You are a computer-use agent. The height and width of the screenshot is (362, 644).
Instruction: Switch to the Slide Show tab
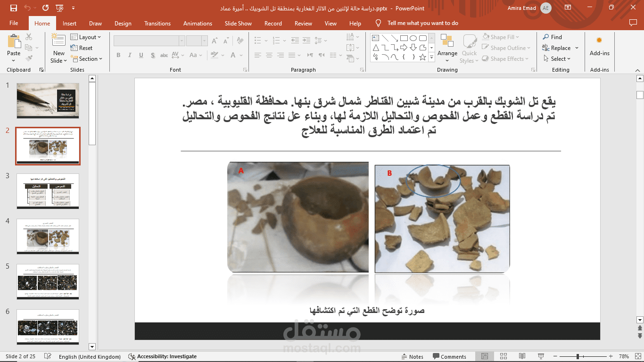coord(238,23)
